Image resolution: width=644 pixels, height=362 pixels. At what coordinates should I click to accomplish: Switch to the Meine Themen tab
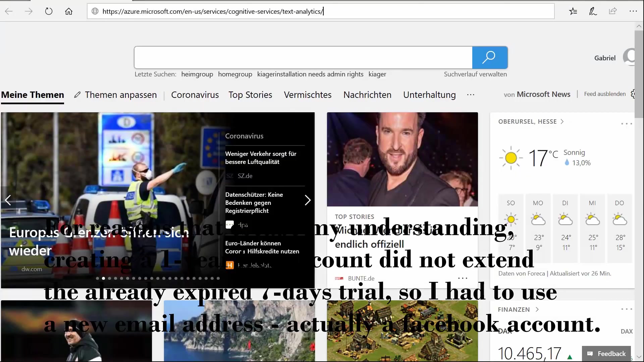pos(33,95)
